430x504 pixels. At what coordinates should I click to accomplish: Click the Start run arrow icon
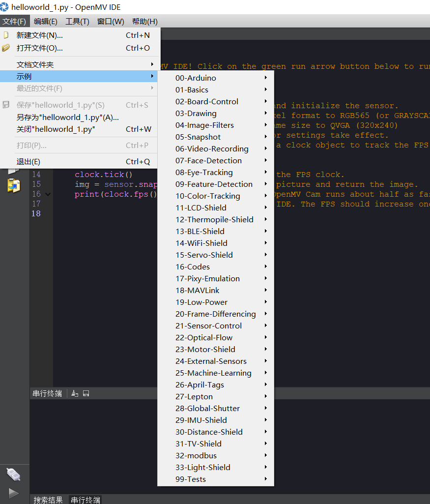pos(13,493)
